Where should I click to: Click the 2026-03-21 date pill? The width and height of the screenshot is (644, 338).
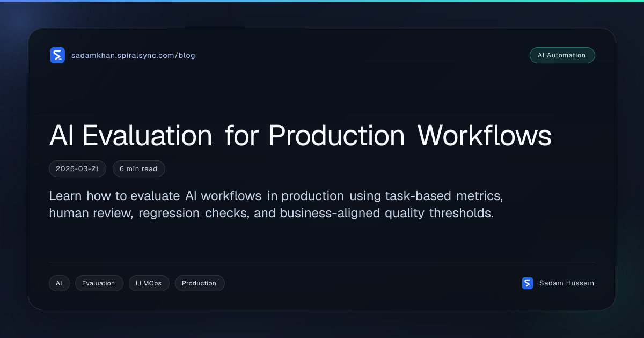click(77, 168)
